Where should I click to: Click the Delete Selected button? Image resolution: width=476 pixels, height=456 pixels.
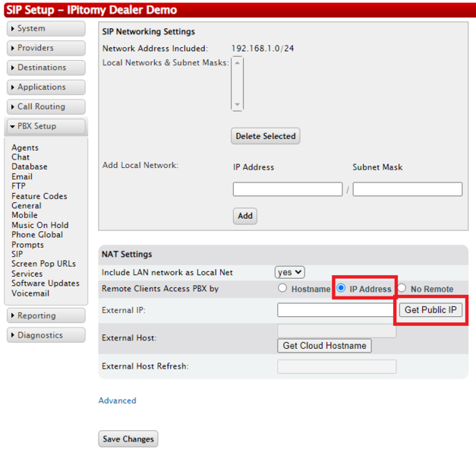265,137
